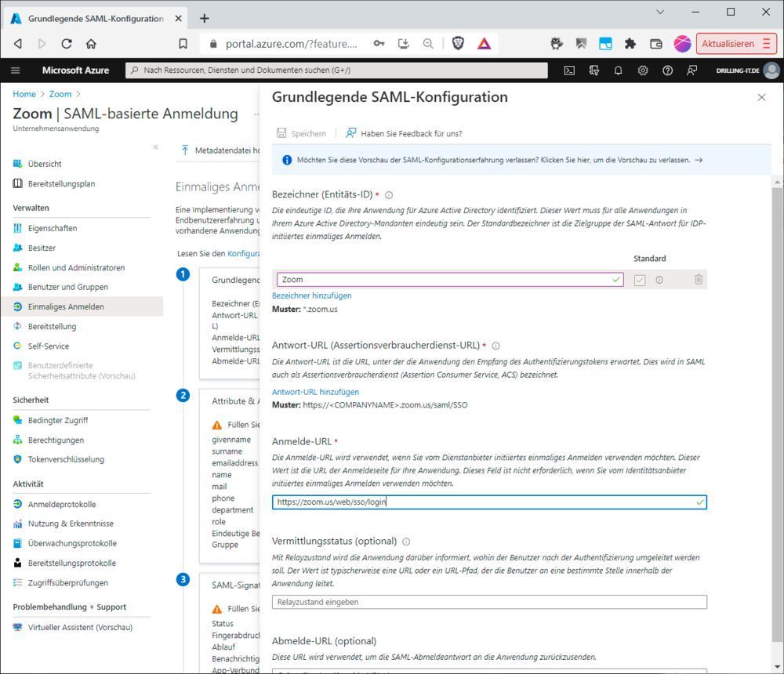Click the Antwort-URL hinzufügen link

coord(316,392)
